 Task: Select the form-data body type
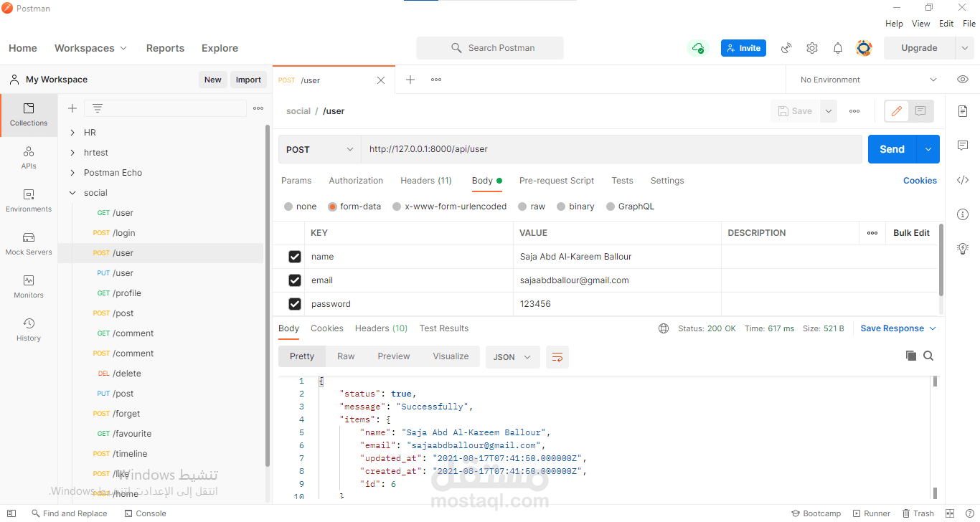[332, 207]
